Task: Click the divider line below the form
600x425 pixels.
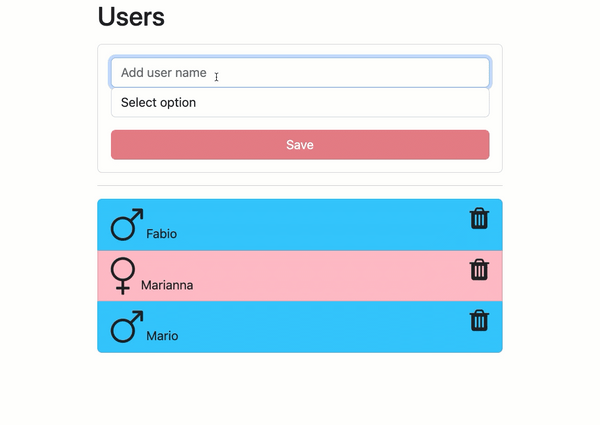Action: click(300, 186)
